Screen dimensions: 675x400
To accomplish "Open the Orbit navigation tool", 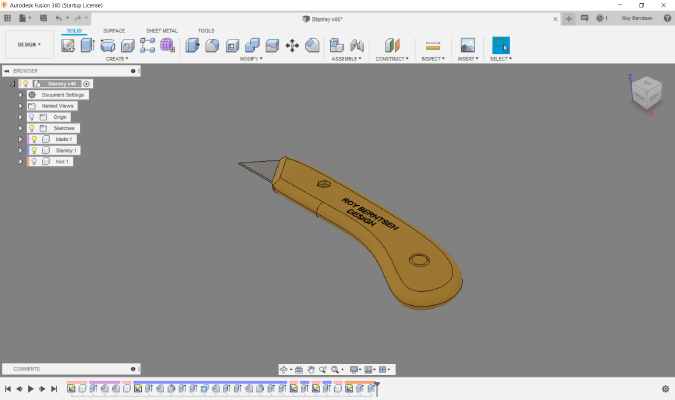I will click(283, 369).
